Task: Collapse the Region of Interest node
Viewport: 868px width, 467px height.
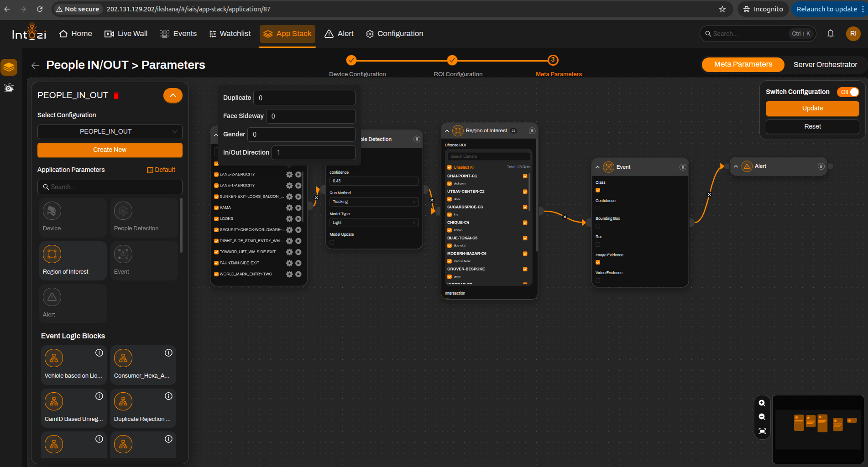Action: tap(447, 131)
